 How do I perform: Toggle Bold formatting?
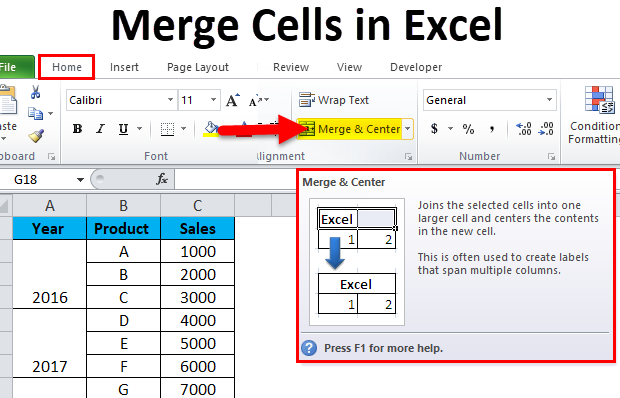(78, 129)
